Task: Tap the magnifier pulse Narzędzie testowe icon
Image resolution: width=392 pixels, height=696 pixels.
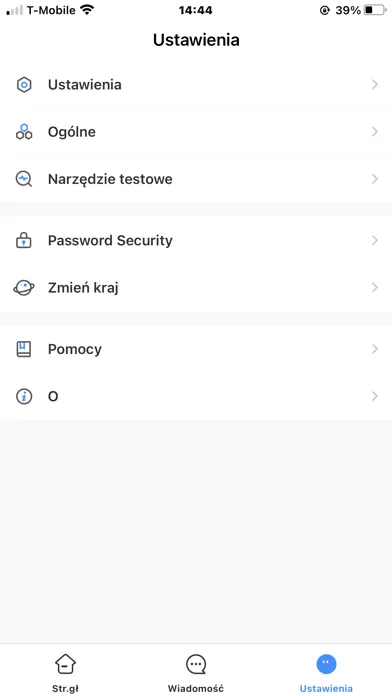Action: click(x=24, y=179)
